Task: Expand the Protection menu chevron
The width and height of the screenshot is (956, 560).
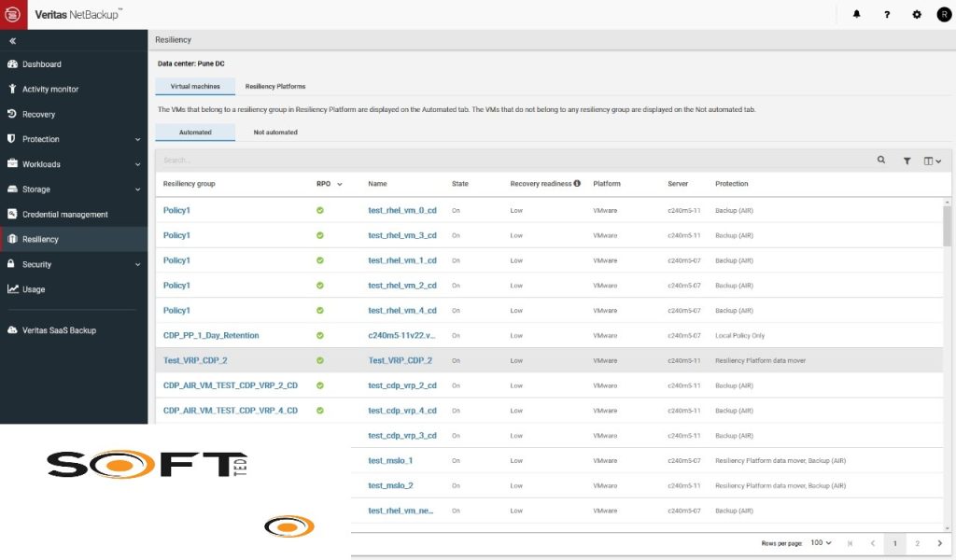Action: coord(138,139)
